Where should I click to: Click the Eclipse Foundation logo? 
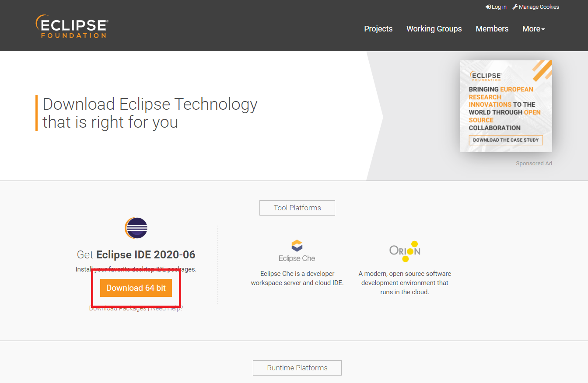click(72, 26)
